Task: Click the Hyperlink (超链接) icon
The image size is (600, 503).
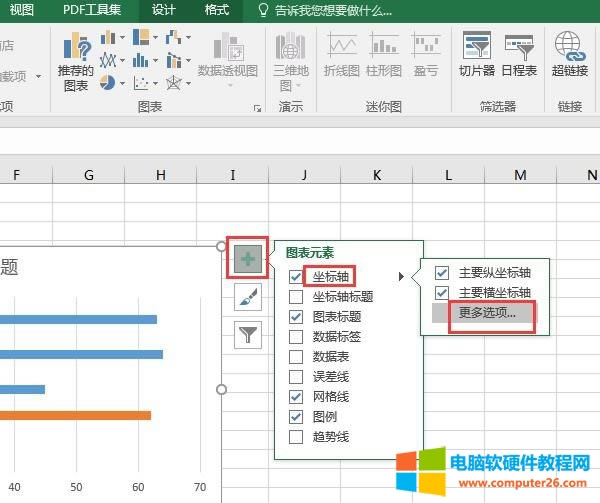Action: [569, 56]
